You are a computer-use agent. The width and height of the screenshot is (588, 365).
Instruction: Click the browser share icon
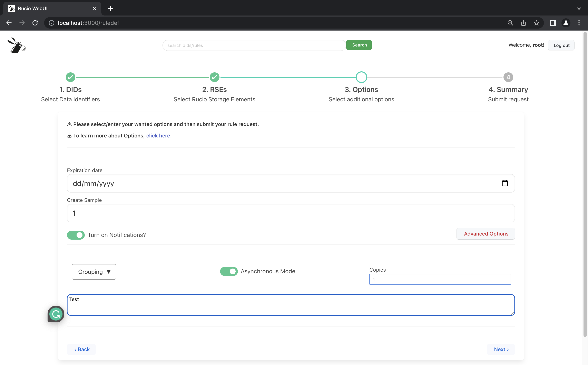[x=523, y=23]
